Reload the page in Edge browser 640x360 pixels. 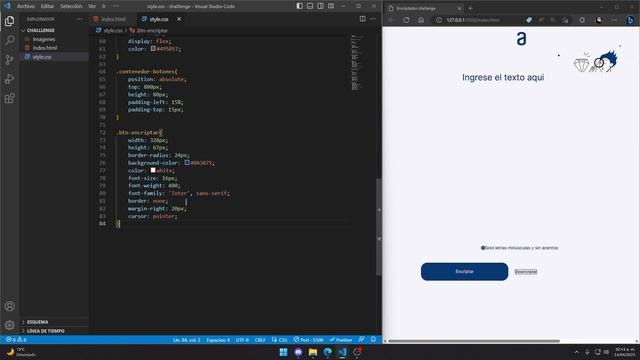[406, 20]
